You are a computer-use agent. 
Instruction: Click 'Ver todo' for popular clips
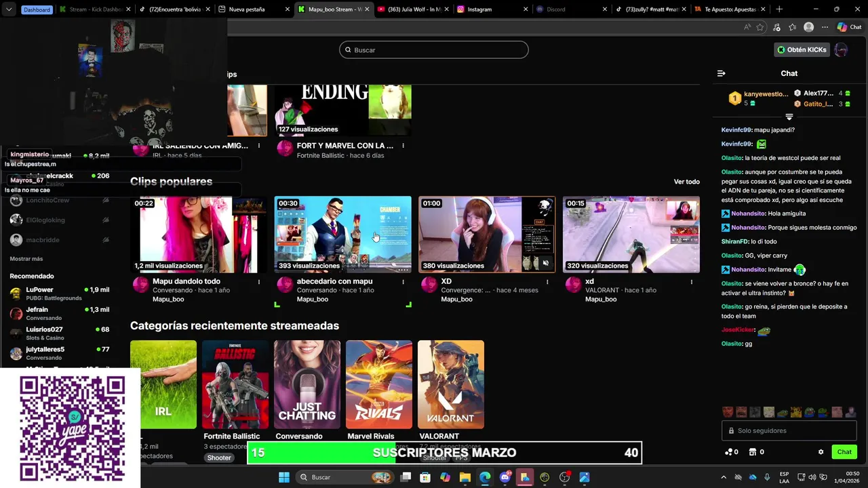(686, 182)
